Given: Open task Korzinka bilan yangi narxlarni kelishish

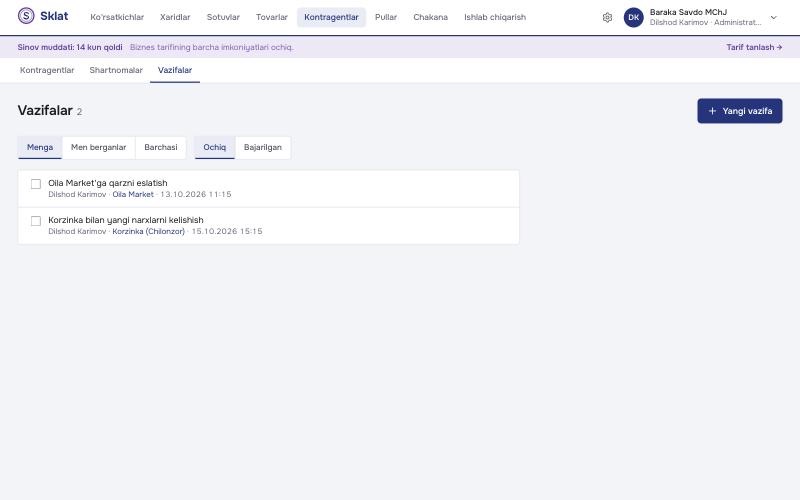Looking at the screenshot, I should coord(126,220).
